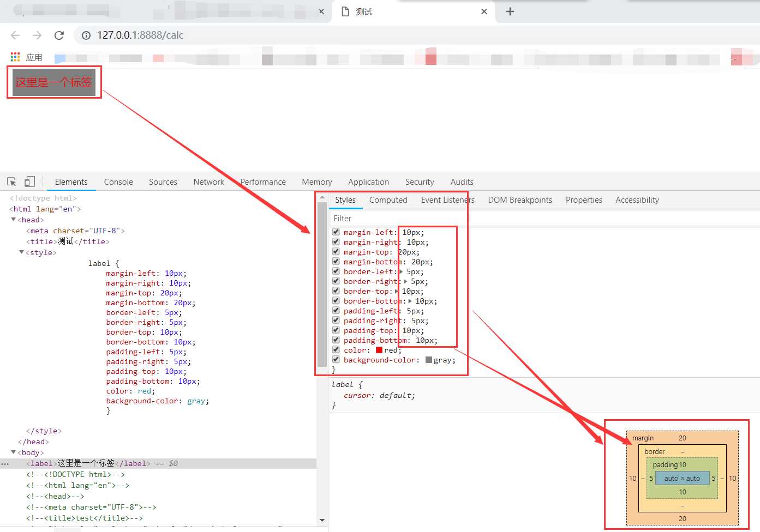
Task: Select the html lang="en" element row
Action: (45, 209)
